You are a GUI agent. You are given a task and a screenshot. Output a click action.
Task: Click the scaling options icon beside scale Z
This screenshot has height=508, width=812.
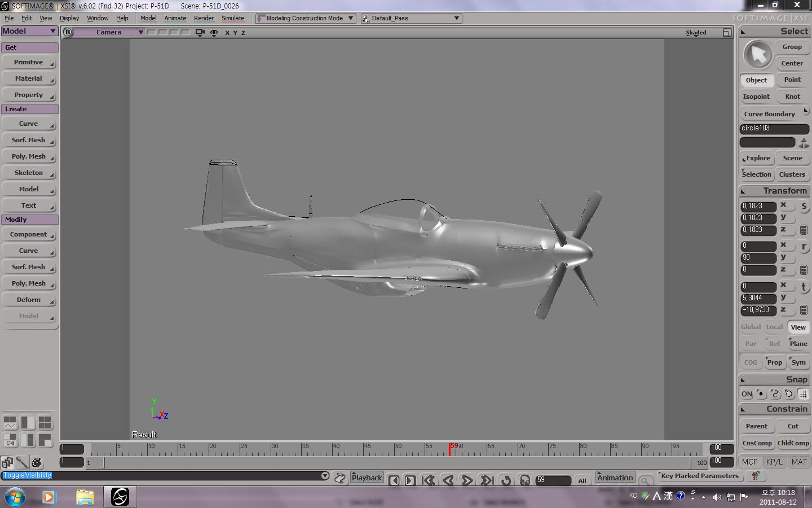(x=804, y=230)
